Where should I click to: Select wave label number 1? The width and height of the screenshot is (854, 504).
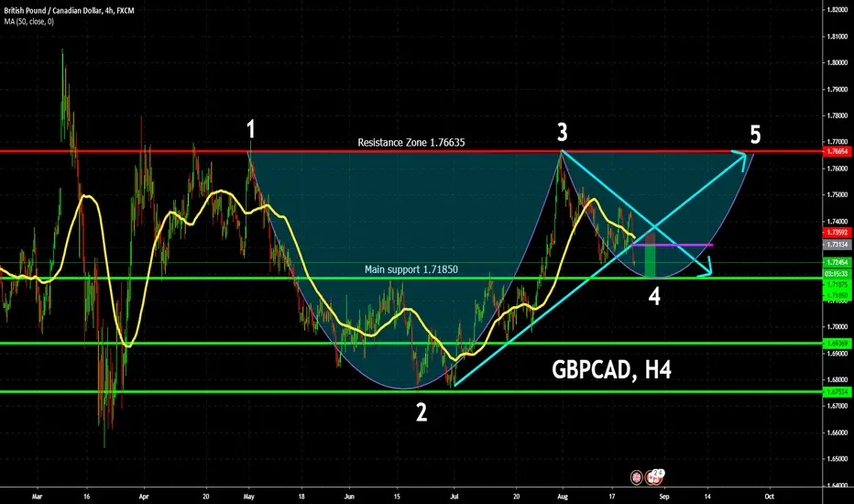pos(250,130)
